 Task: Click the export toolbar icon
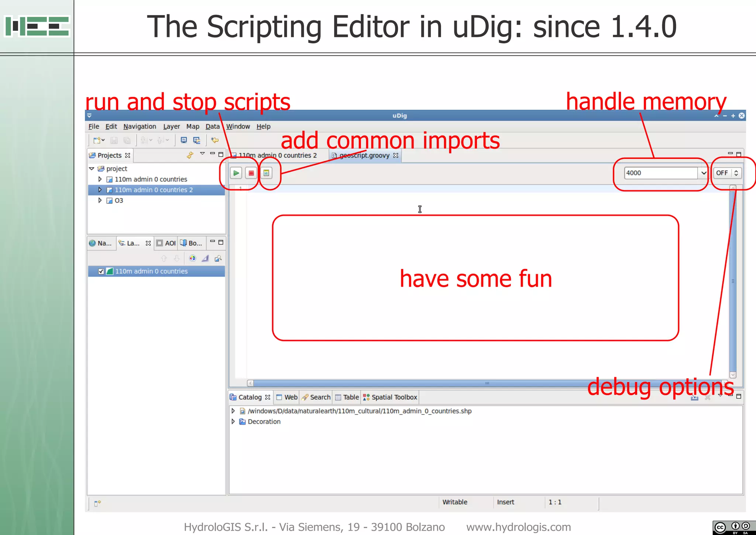coord(160,140)
